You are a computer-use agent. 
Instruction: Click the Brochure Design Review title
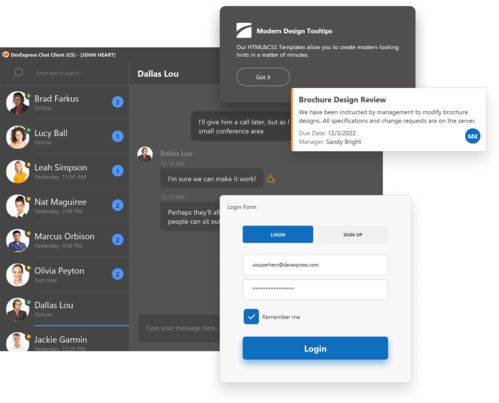[342, 99]
